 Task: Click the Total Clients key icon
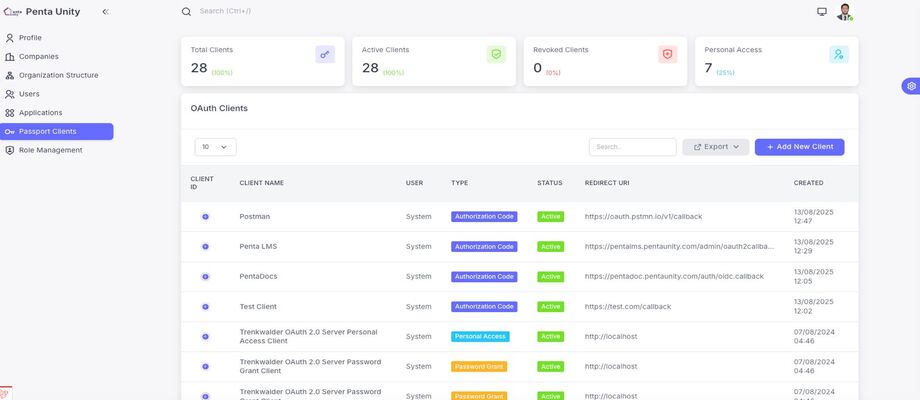click(325, 55)
